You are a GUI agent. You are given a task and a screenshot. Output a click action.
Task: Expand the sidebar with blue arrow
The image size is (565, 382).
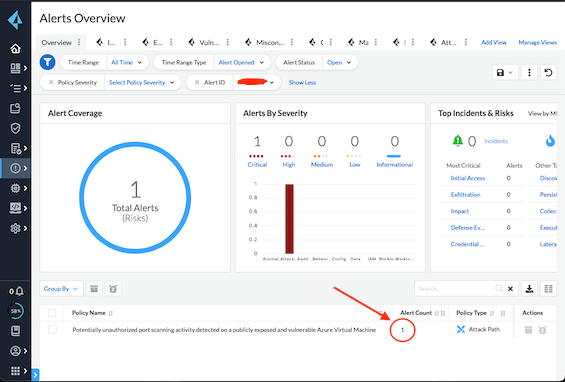click(x=35, y=375)
